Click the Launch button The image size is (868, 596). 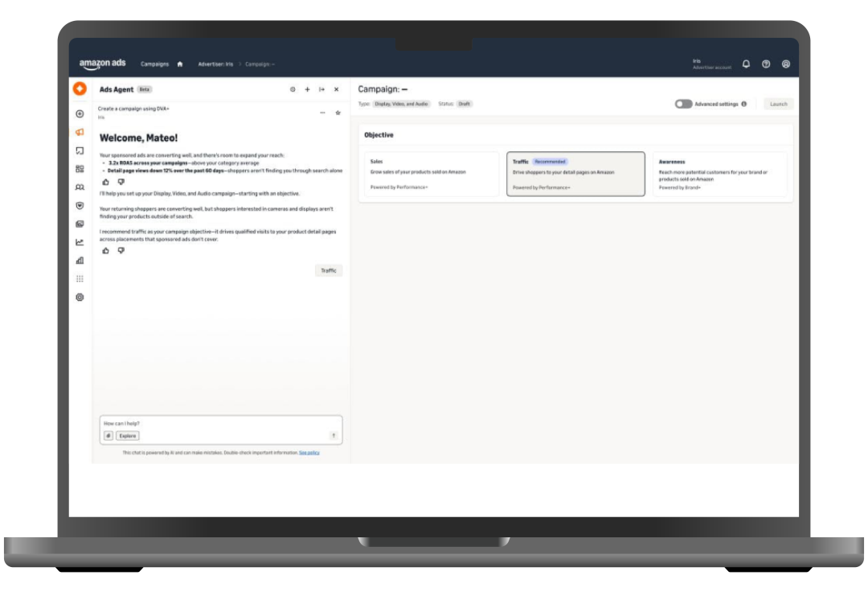pos(778,104)
